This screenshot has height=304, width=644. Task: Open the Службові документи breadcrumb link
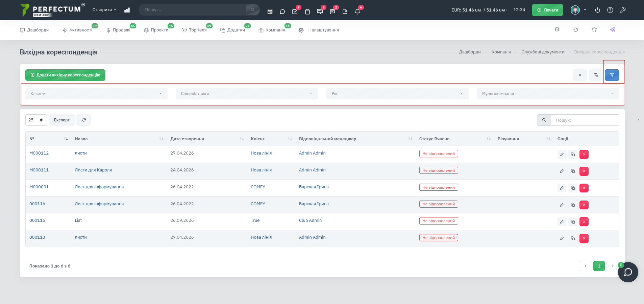pyautogui.click(x=543, y=52)
